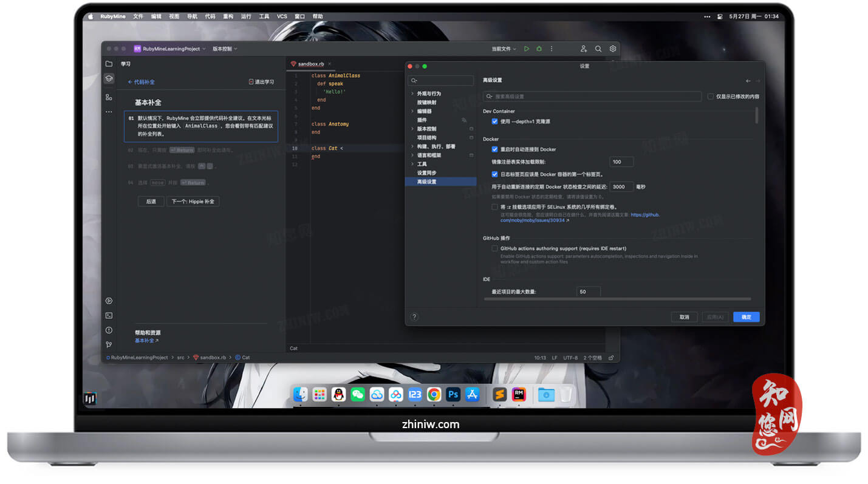Image resolution: width=868 pixels, height=484 pixels.
Task: Open the '导航' menu in the menu bar
Action: 192,16
